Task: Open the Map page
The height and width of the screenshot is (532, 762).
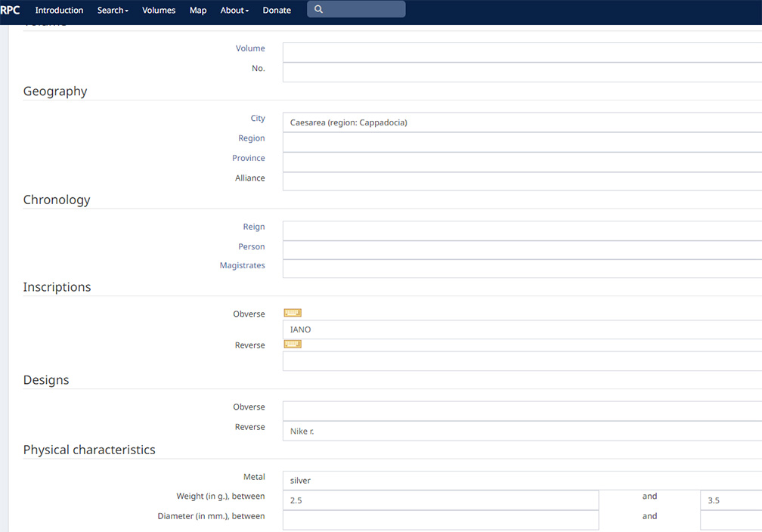Action: (198, 11)
